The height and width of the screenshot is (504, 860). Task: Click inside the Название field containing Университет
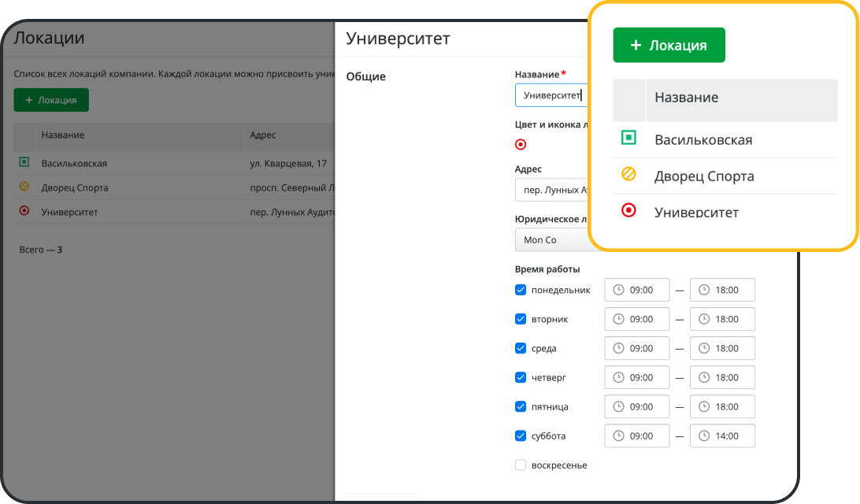[550, 95]
